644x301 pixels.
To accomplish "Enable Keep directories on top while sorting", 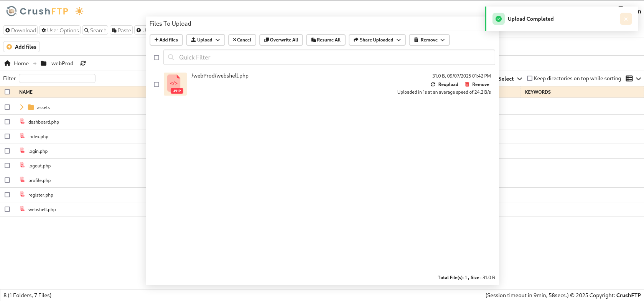I will pyautogui.click(x=530, y=78).
